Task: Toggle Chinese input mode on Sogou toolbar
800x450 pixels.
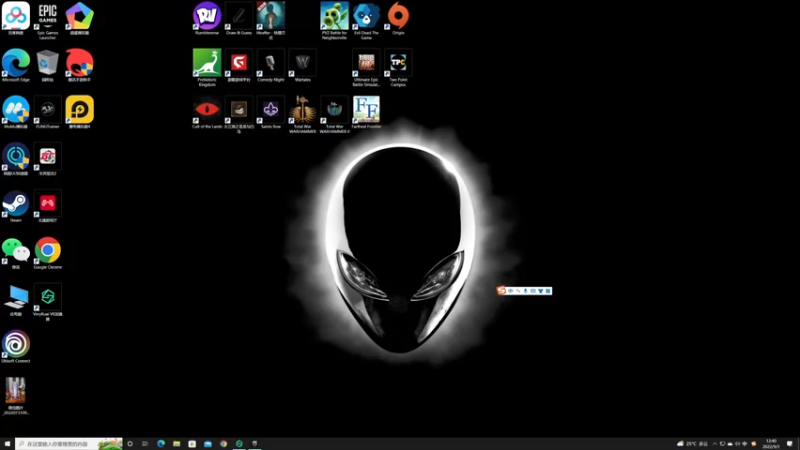Action: pyautogui.click(x=510, y=291)
